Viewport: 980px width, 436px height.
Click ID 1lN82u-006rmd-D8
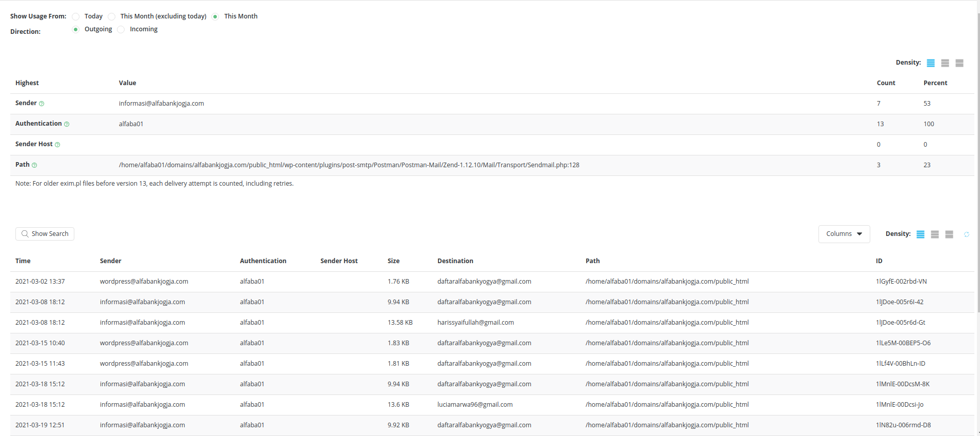(x=904, y=425)
